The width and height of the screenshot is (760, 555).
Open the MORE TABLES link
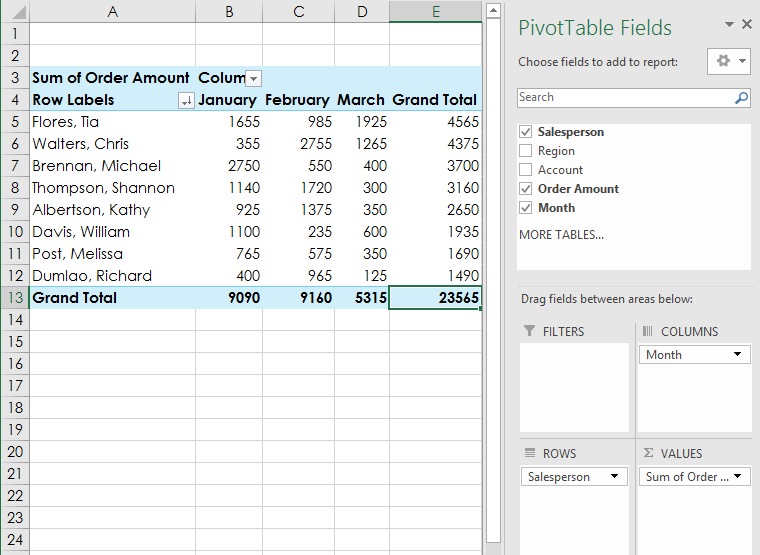tap(561, 235)
